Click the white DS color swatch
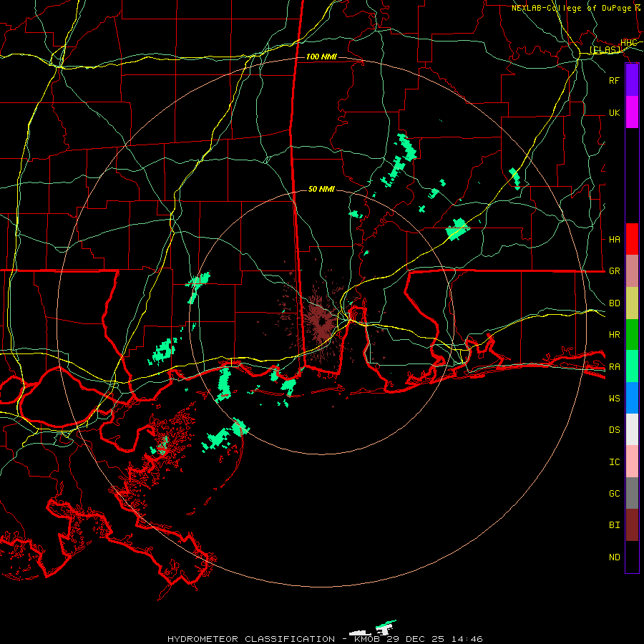Viewport: 644px width, 644px height. pyautogui.click(x=632, y=429)
